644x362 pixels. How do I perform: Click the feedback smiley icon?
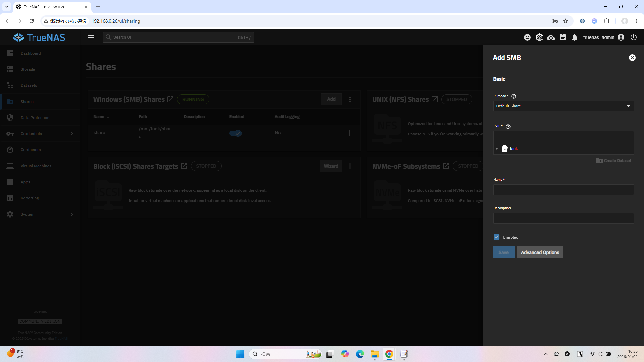pyautogui.click(x=527, y=37)
